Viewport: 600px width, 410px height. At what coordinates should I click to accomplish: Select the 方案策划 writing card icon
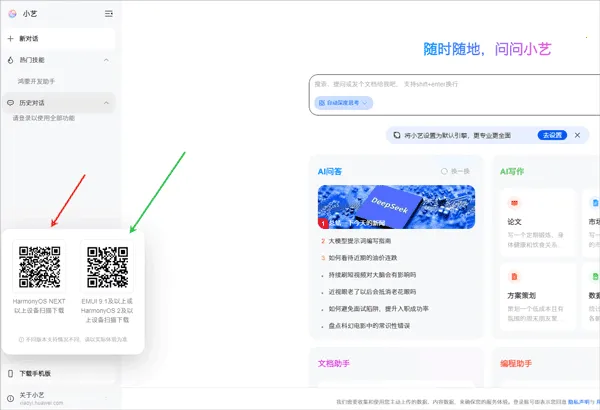point(514,277)
